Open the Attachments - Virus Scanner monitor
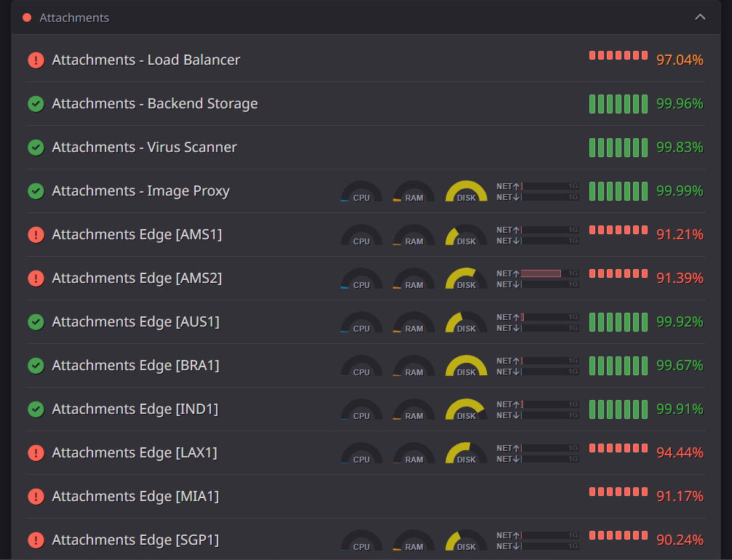The height and width of the screenshot is (560, 732). tap(144, 148)
